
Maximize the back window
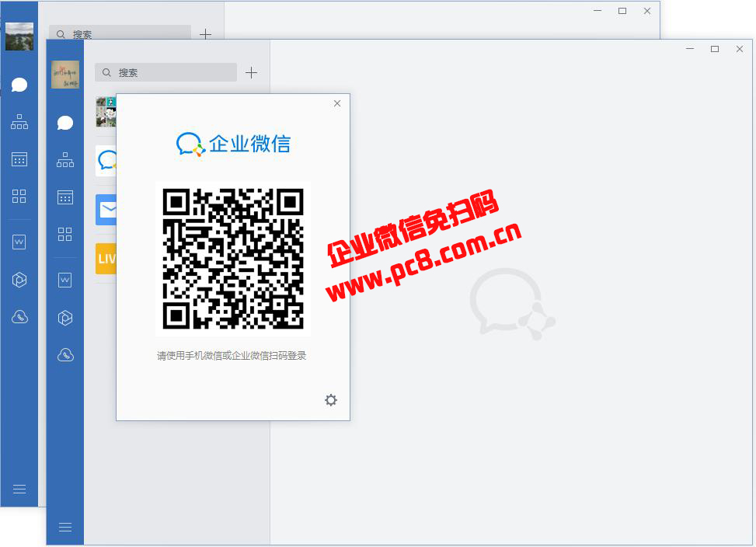tap(622, 11)
